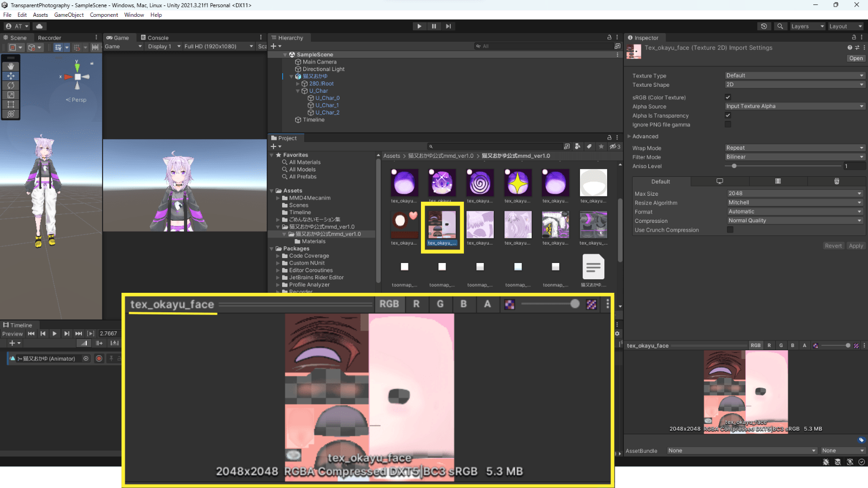
Task: Click the search magnifier icon near Layers
Action: [x=780, y=26]
